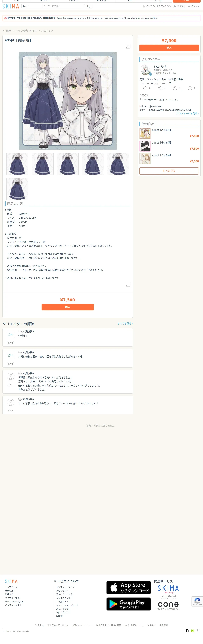
Task: Click the SKIMA logo in header
Action: pos(11,6)
